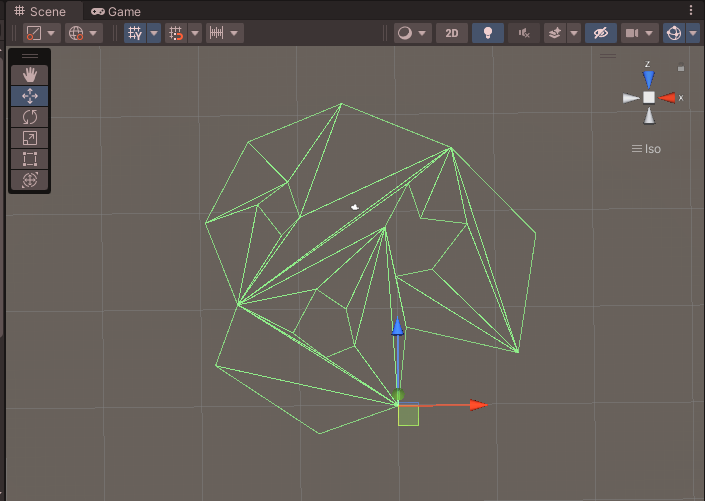Toggle the scene view rotation lock

coord(681,67)
